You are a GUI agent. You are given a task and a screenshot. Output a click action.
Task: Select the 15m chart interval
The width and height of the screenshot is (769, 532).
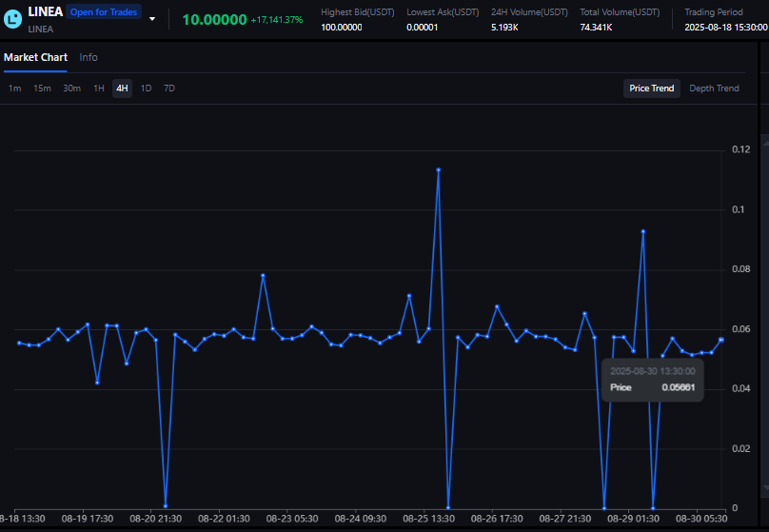tap(42, 89)
